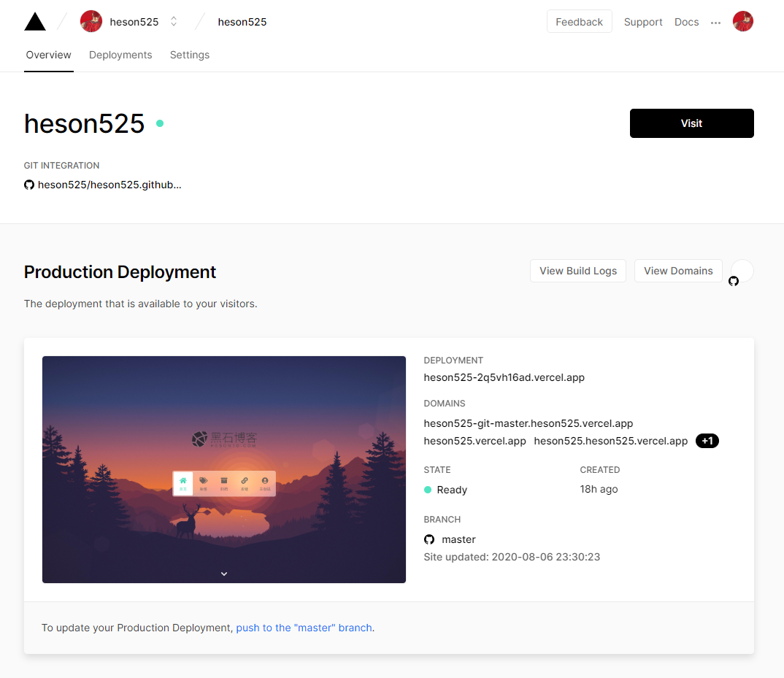Click the Site updated commit message text
Image resolution: width=784 pixels, height=678 pixels.
[x=512, y=557]
